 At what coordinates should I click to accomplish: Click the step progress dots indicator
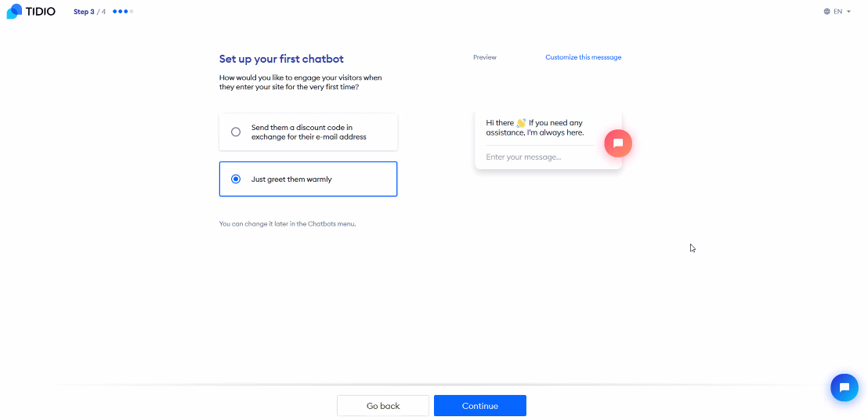click(123, 12)
